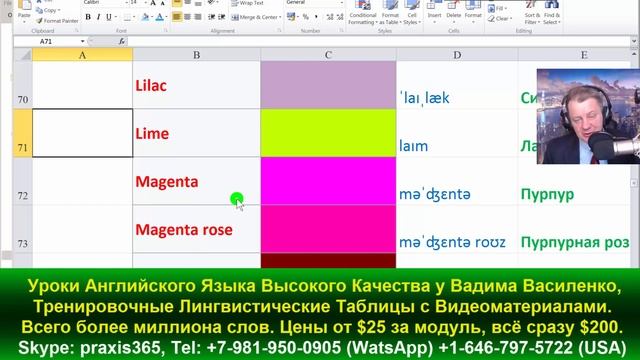The width and height of the screenshot is (640, 360).
Task: Select the 'Lime' cell
Action: [196, 133]
